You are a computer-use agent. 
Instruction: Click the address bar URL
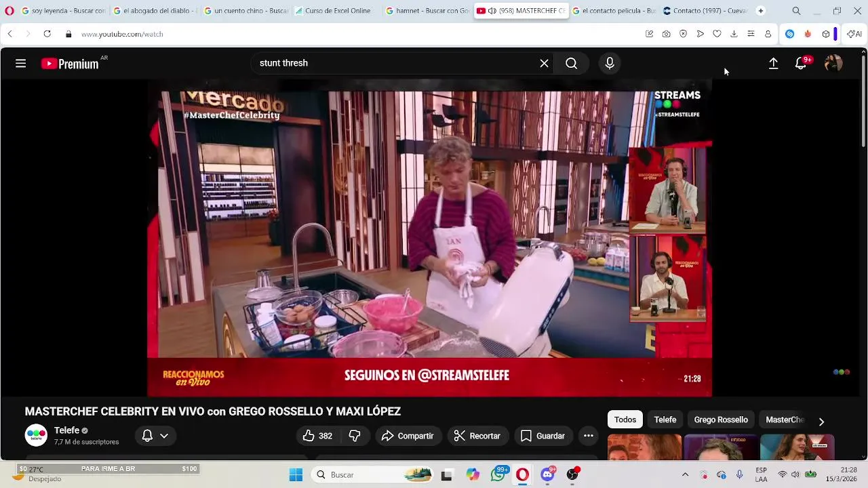(122, 34)
